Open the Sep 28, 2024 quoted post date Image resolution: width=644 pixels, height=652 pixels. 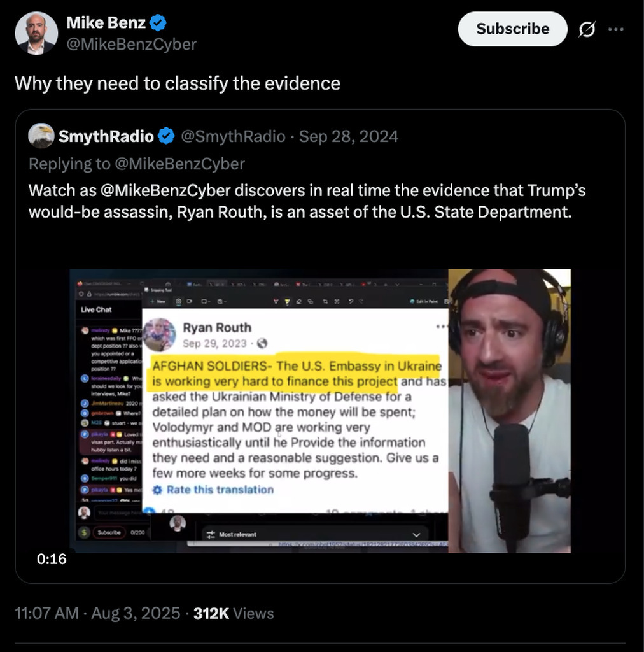point(349,136)
